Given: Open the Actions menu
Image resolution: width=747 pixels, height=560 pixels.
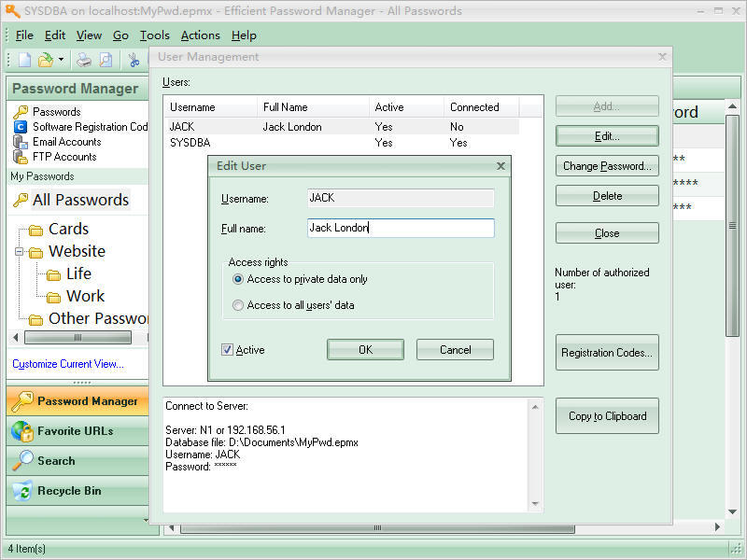Looking at the screenshot, I should point(200,35).
